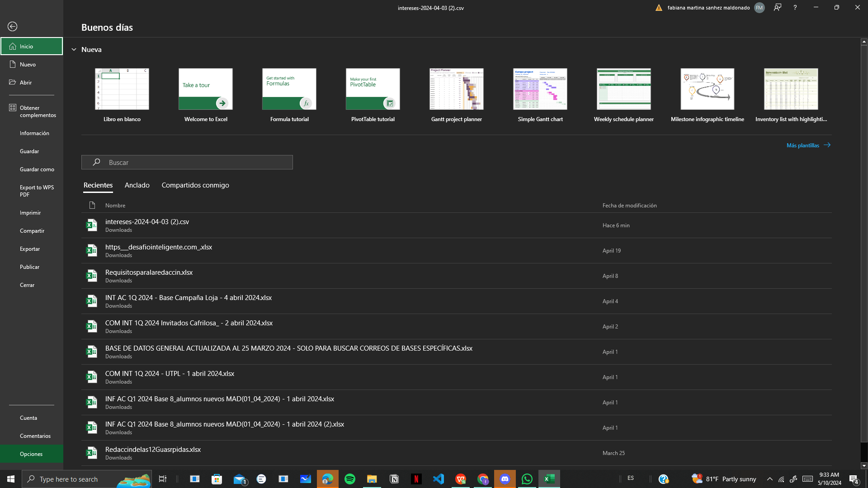Image resolution: width=868 pixels, height=488 pixels.
Task: Show hidden system tray icons
Action: [x=769, y=479]
